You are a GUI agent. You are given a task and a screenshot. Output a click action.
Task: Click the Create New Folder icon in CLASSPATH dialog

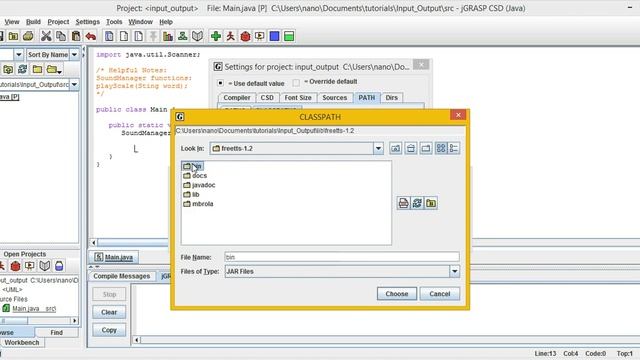pos(426,148)
